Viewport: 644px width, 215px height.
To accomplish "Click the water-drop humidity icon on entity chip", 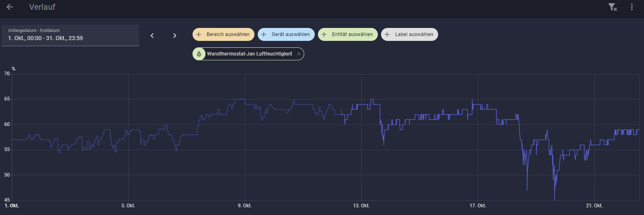I will [x=199, y=54].
